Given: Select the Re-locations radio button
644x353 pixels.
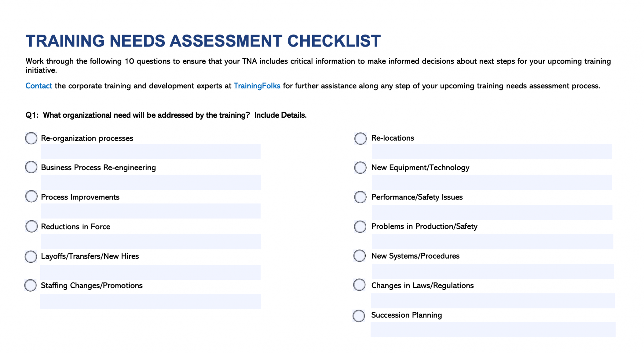Looking at the screenshot, I should (x=360, y=138).
